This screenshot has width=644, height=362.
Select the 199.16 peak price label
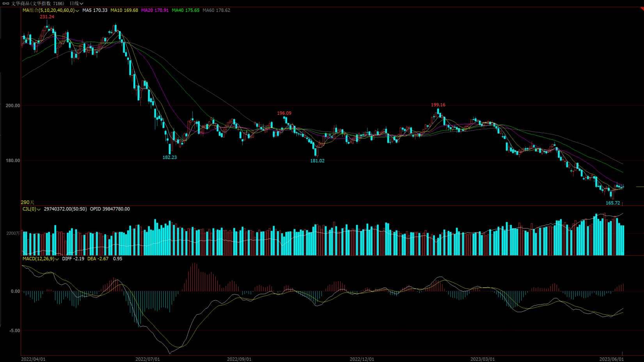click(438, 105)
